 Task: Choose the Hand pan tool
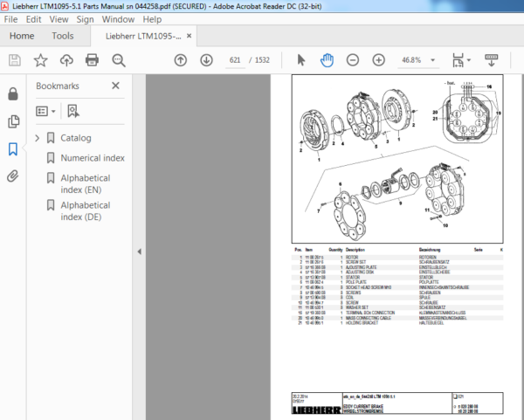point(327,60)
